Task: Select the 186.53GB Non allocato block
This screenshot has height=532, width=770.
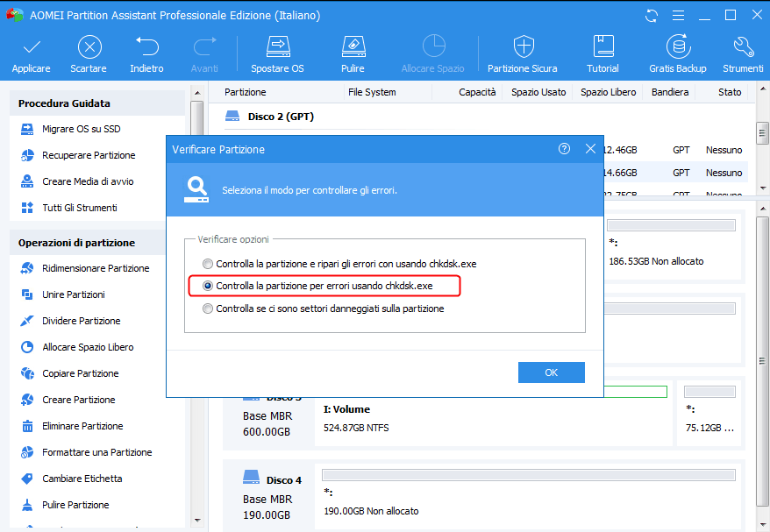Action: pyautogui.click(x=673, y=247)
